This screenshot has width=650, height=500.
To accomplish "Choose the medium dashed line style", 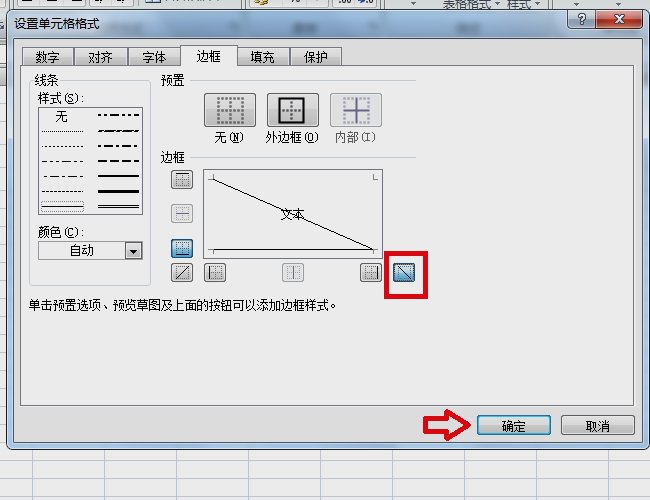I will click(119, 161).
